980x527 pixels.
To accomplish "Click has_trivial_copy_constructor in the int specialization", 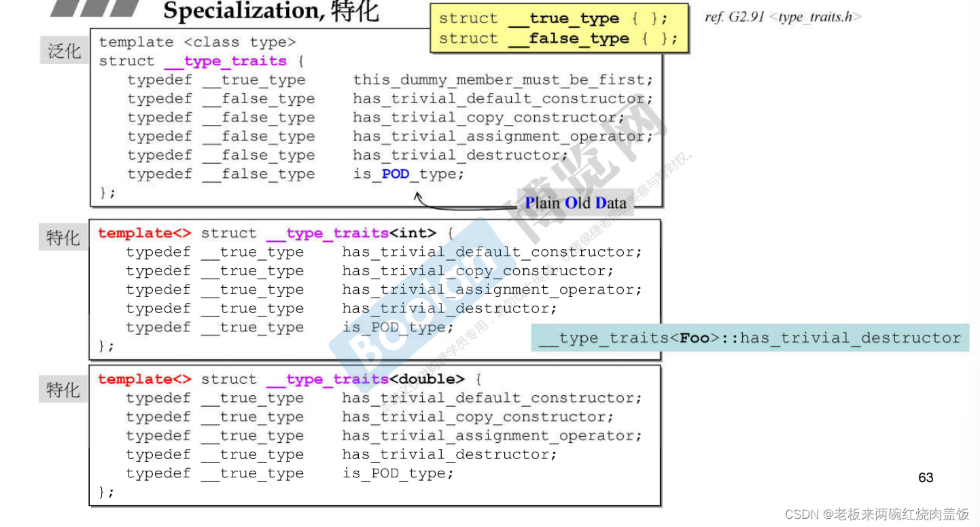I will point(478,271).
